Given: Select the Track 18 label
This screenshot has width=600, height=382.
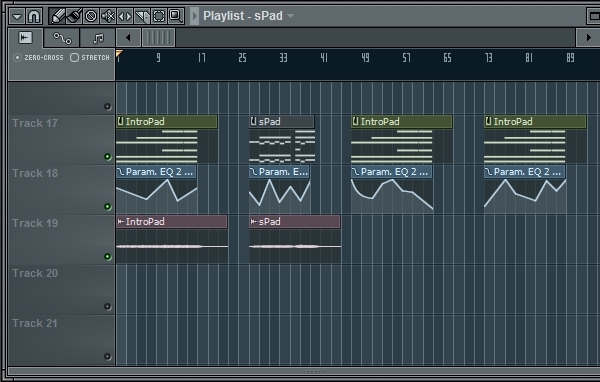Looking at the screenshot, I should 35,173.
